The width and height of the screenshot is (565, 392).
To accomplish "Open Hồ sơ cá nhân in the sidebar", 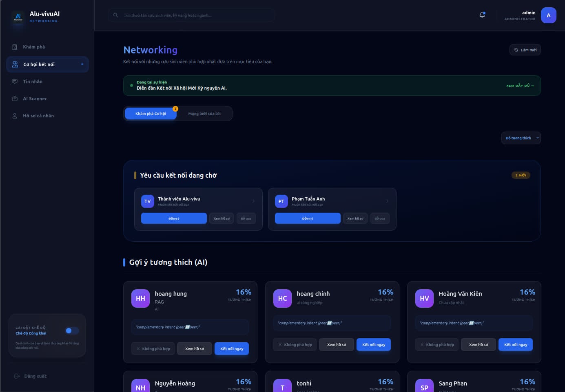I will pos(47,116).
